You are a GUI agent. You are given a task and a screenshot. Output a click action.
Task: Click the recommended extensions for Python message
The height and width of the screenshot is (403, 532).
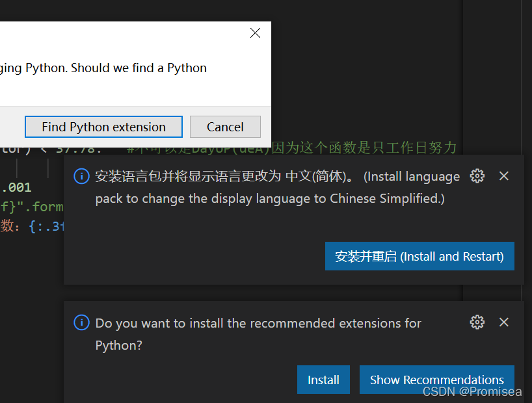click(x=258, y=334)
